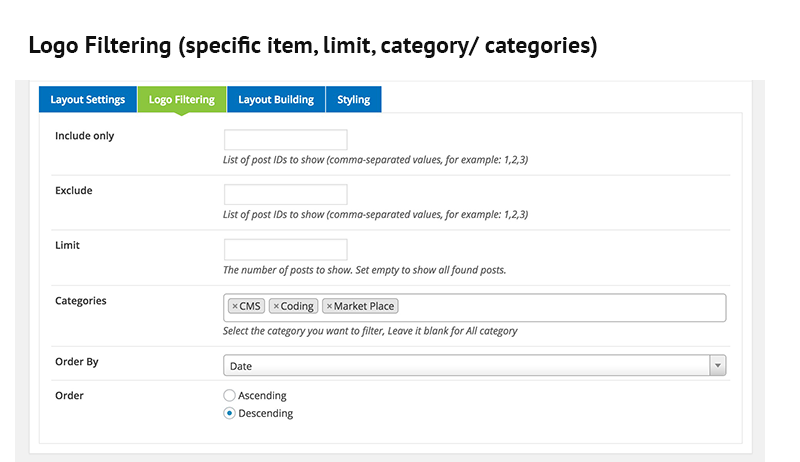Viewport: 800px width, 462px height.
Task: Click empty area of Categories select box
Action: coord(560,307)
